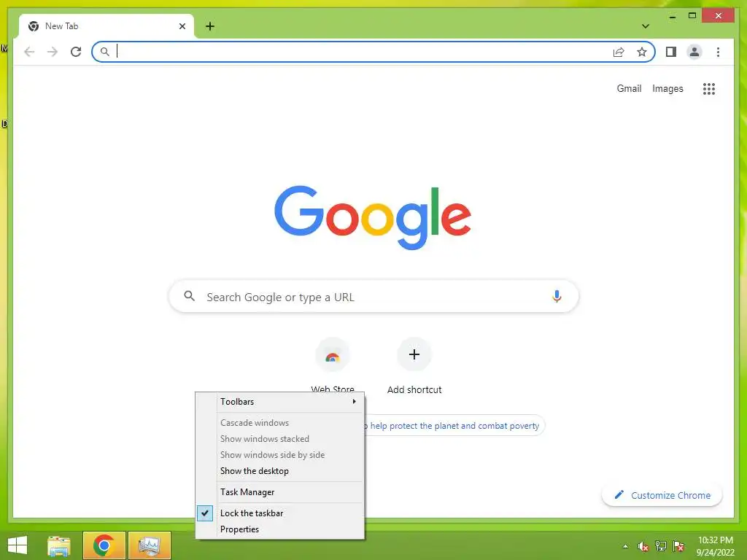This screenshot has height=560, width=747.
Task: Open Chrome three-dot menu
Action: pyautogui.click(x=718, y=52)
